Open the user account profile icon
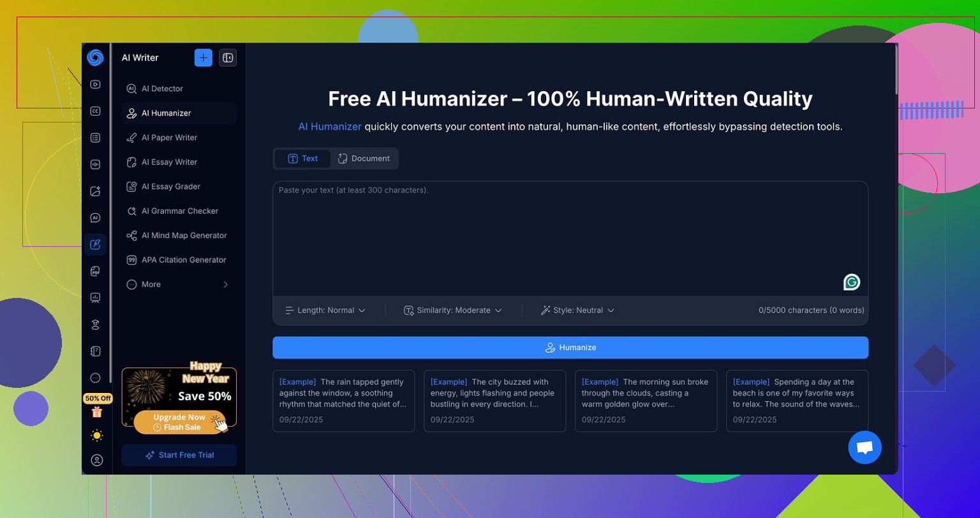980x518 pixels. pos(97,460)
